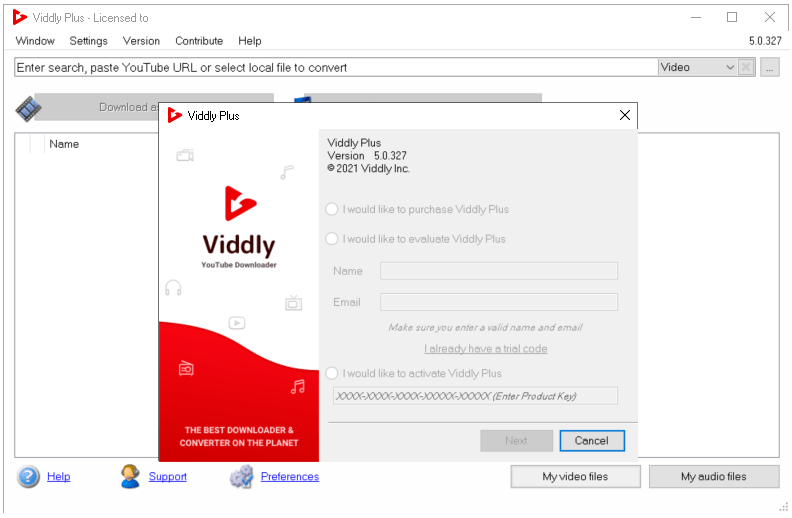Click the Cancel button
This screenshot has width=792, height=518.
[591, 441]
